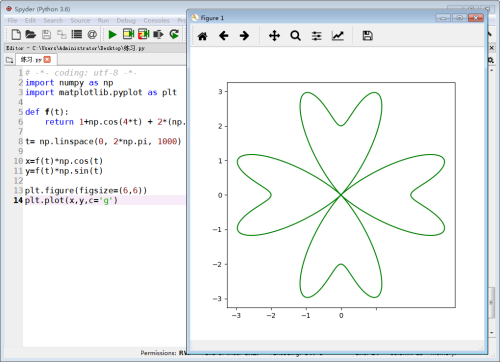
Task: Click 'plt.plot(x,y,c='g')' line
Action: click(x=71, y=200)
